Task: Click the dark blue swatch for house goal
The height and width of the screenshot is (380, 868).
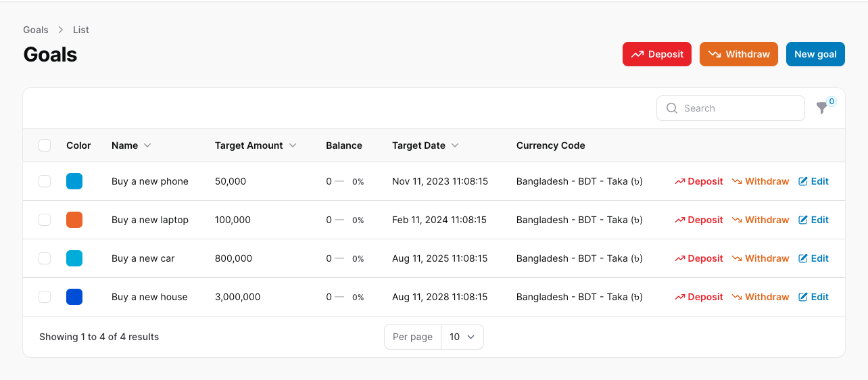Action: 74,297
